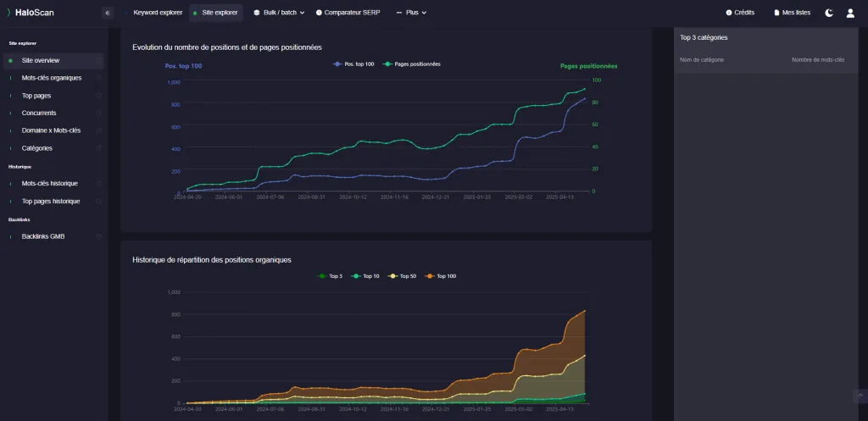Toggle the Pages positionnées legend series
This screenshot has height=421, width=868.
[x=412, y=64]
